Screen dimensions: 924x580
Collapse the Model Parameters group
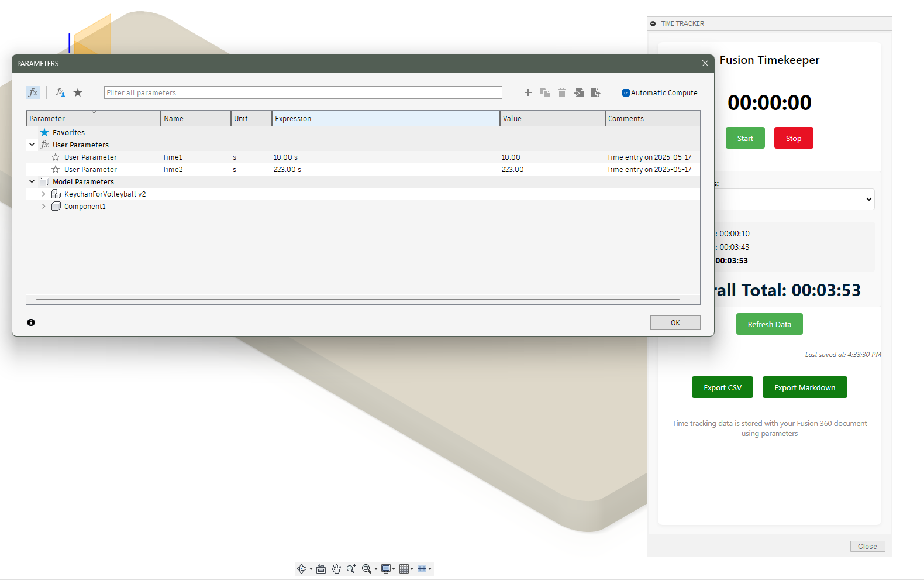tap(32, 181)
